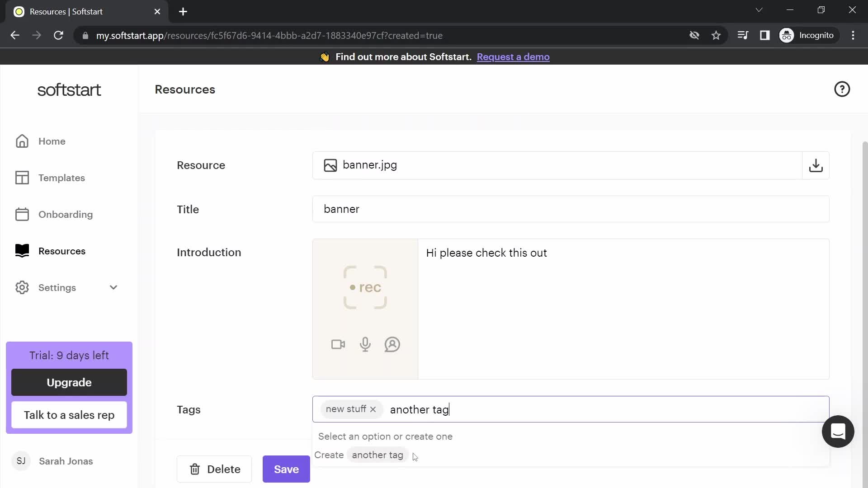868x488 pixels.
Task: Remove the 'new stuff' tag
Action: point(374,410)
